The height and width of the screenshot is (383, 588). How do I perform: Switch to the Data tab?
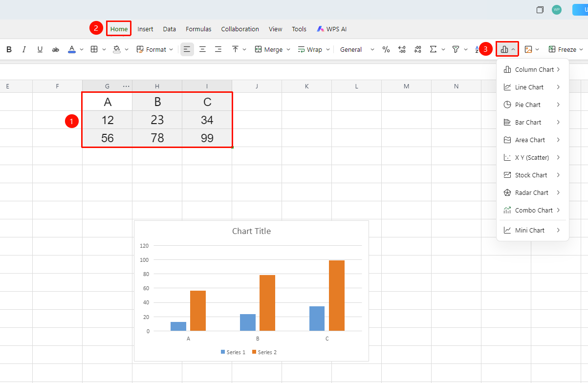pyautogui.click(x=170, y=29)
